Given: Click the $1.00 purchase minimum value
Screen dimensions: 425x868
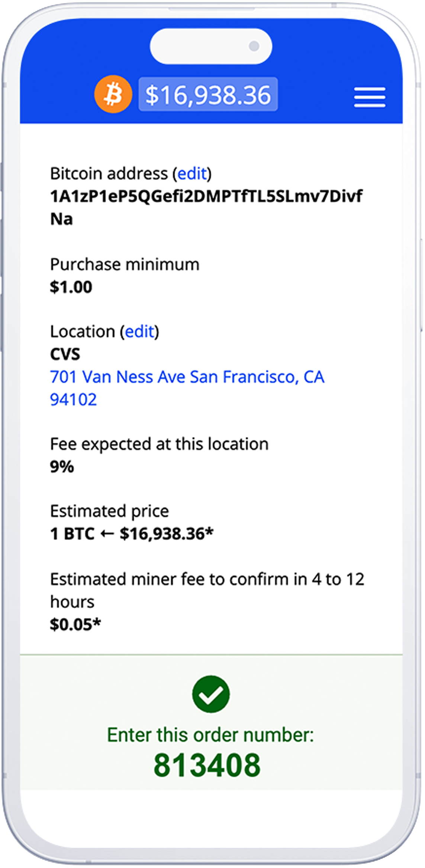Looking at the screenshot, I should click(x=71, y=287).
